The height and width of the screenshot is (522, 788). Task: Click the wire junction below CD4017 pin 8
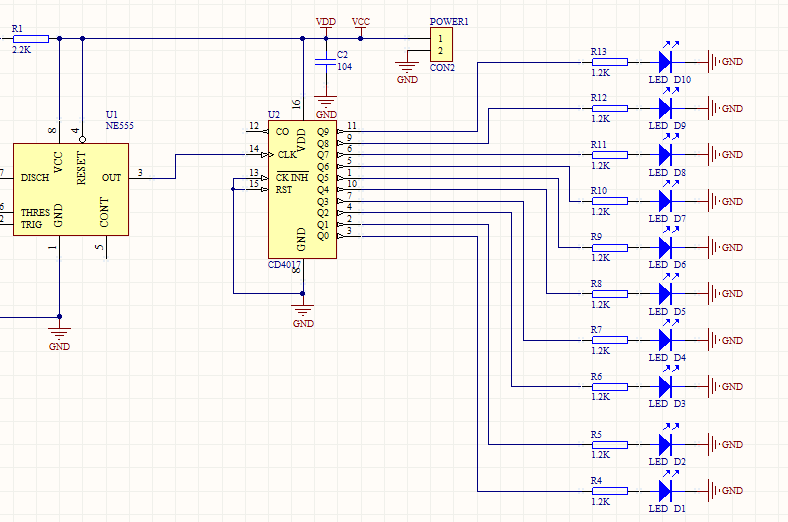tap(303, 293)
